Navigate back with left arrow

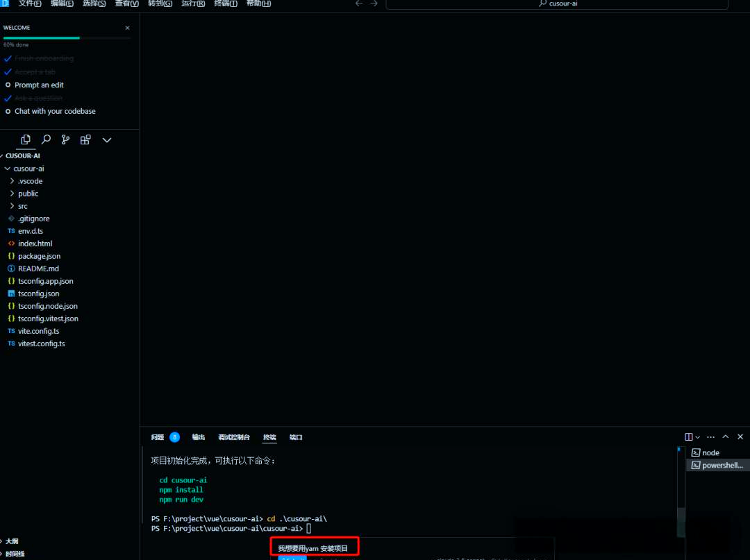359,3
